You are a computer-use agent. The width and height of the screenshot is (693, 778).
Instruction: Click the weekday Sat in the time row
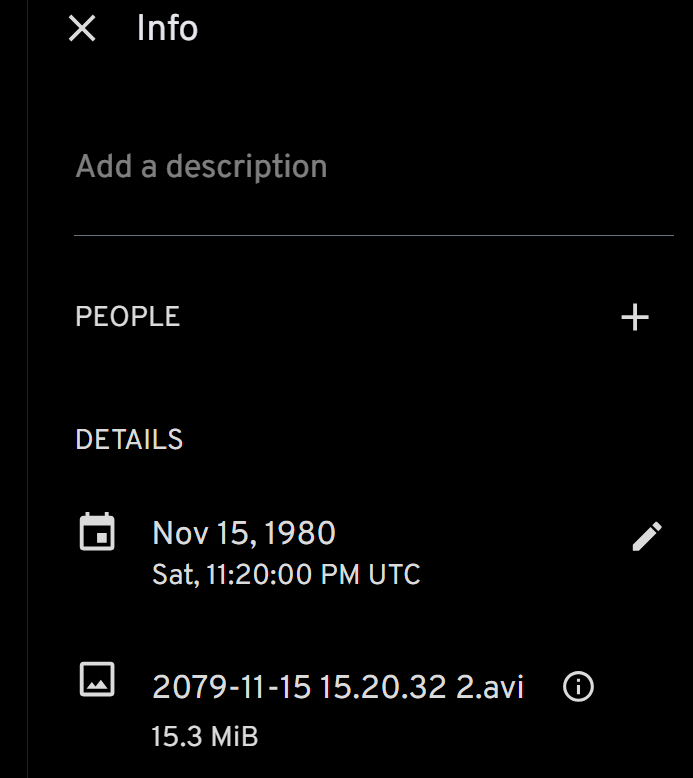[168, 575]
